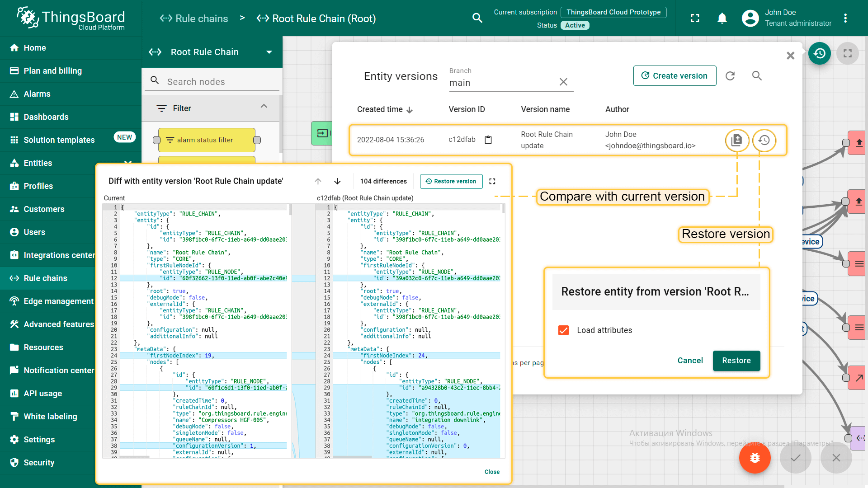The height and width of the screenshot is (488, 868).
Task: Click orange debug bug floating button
Action: [755, 458]
